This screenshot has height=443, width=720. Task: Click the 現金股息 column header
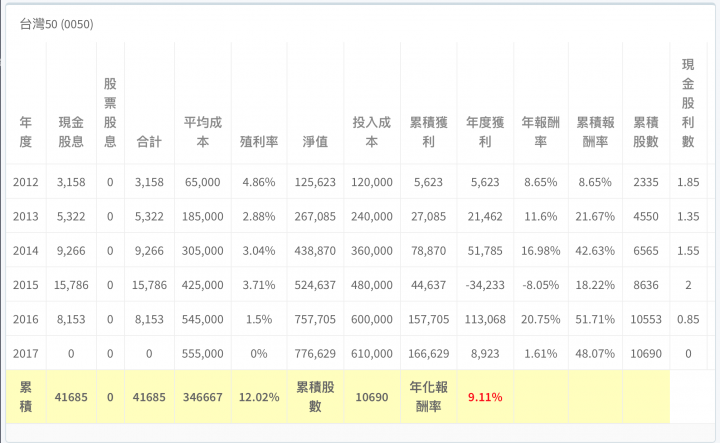coord(71,132)
